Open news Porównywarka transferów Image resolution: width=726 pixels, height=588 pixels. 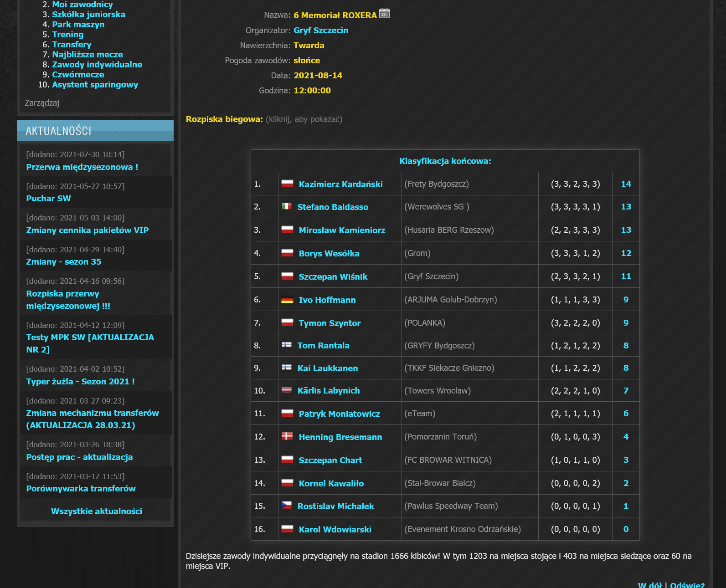[x=81, y=489]
